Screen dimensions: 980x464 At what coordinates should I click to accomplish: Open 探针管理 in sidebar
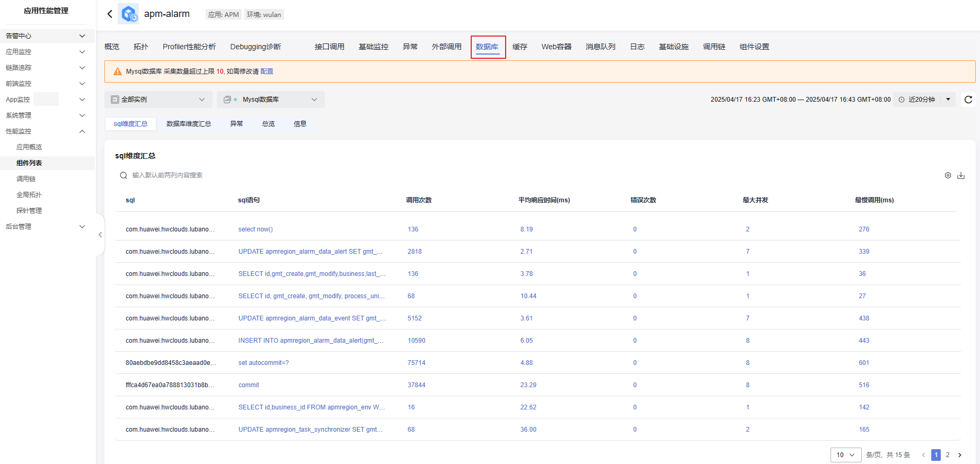tap(29, 211)
